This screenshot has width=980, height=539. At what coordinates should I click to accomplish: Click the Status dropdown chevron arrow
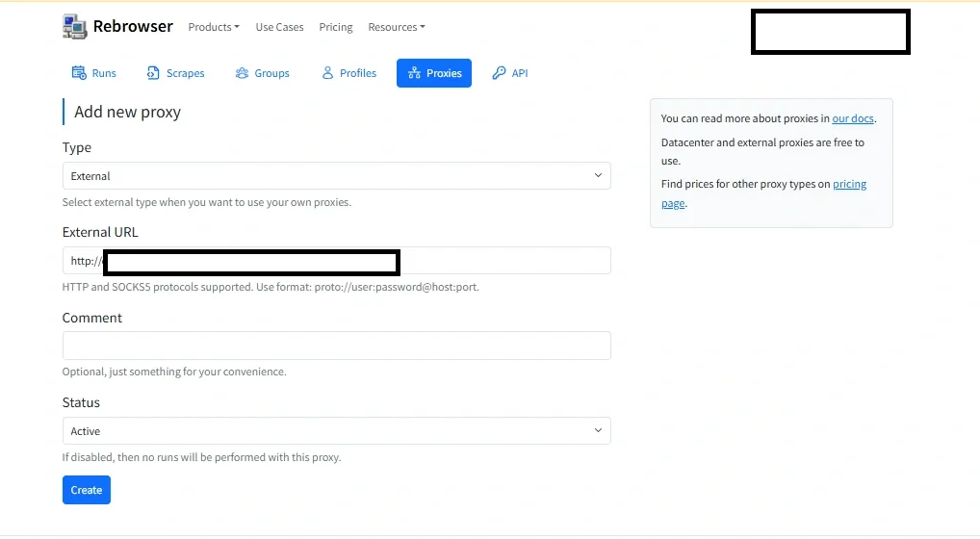[x=598, y=430]
